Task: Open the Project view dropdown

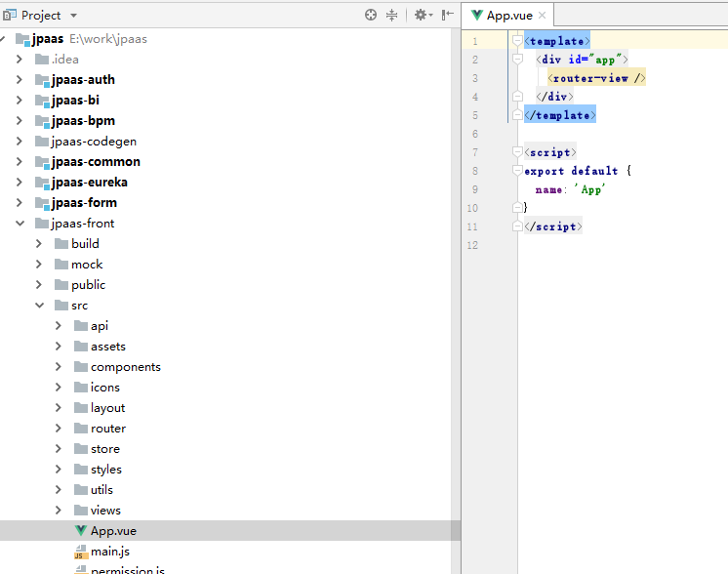Action: tap(73, 16)
